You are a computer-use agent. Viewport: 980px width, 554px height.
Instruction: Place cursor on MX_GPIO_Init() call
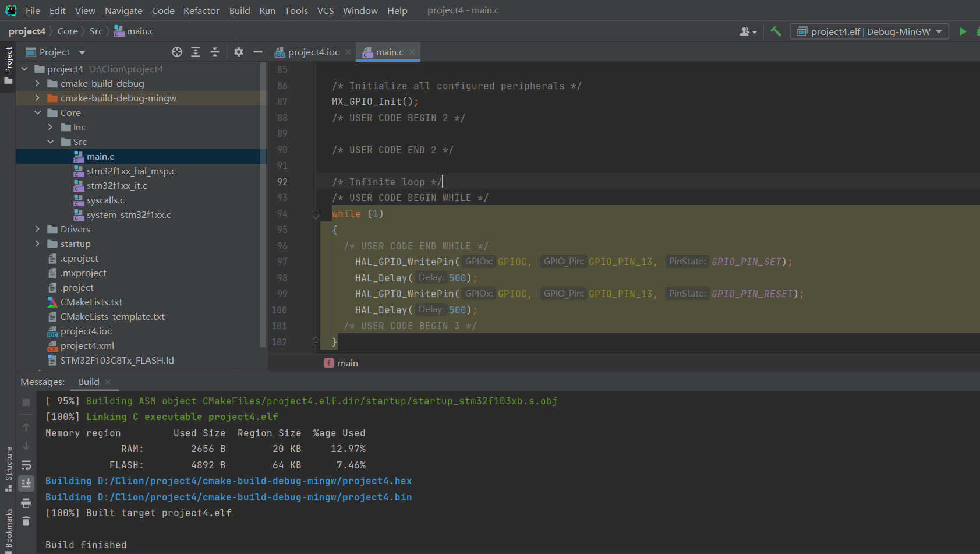375,101
